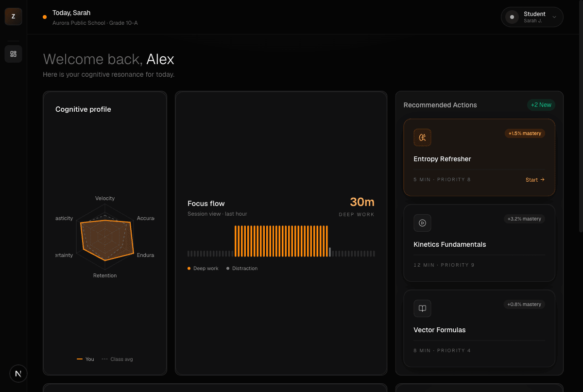Image resolution: width=583 pixels, height=392 pixels.
Task: Click the Retention axis label on radar chart
Action: click(x=105, y=275)
